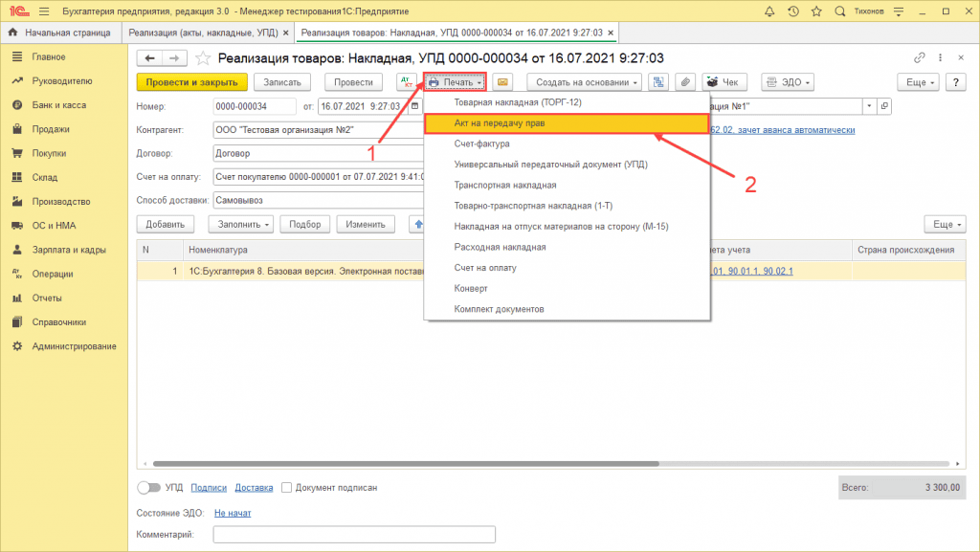980x552 pixels.
Task: Open the Подписи link
Action: coord(209,487)
